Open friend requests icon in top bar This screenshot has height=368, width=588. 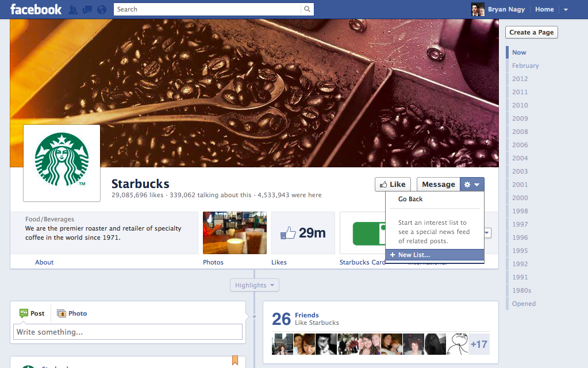point(73,9)
